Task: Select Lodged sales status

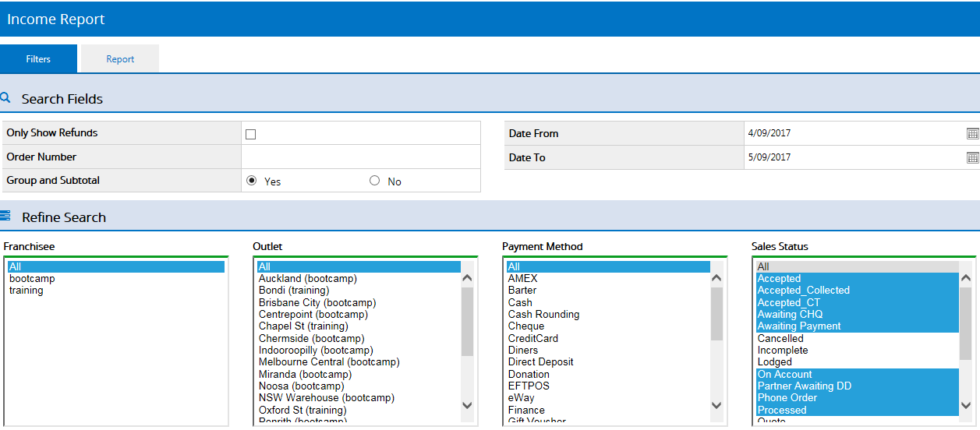Action: (858, 361)
